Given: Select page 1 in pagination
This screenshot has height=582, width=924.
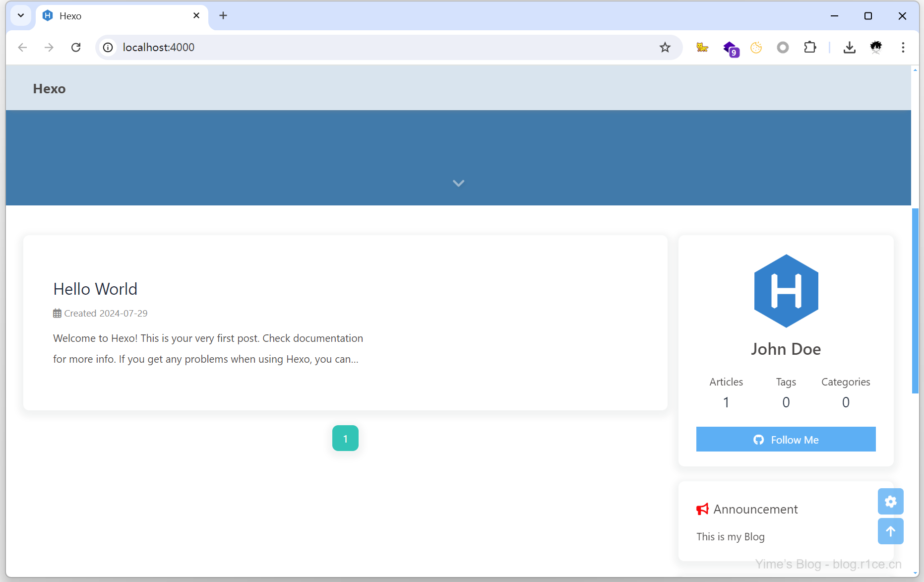Looking at the screenshot, I should [345, 438].
